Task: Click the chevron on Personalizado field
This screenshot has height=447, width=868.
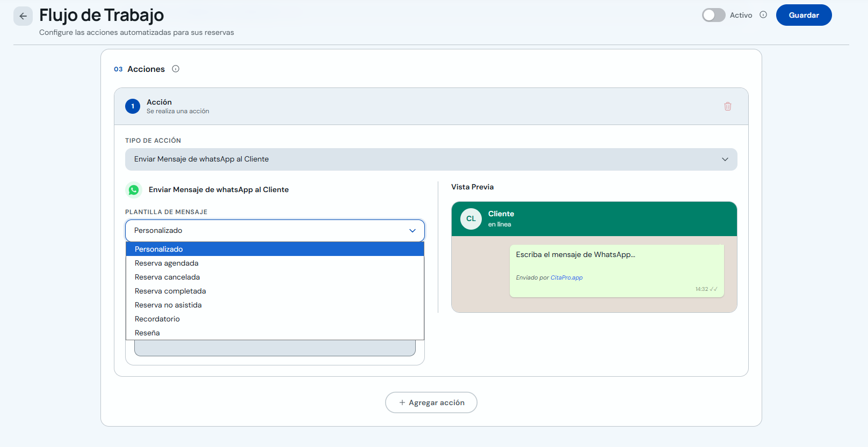Action: (x=413, y=231)
